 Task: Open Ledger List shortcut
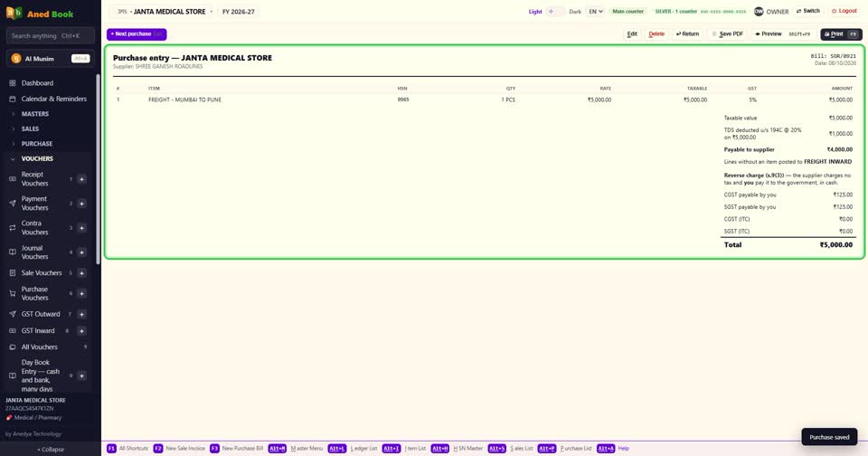pos(353,448)
